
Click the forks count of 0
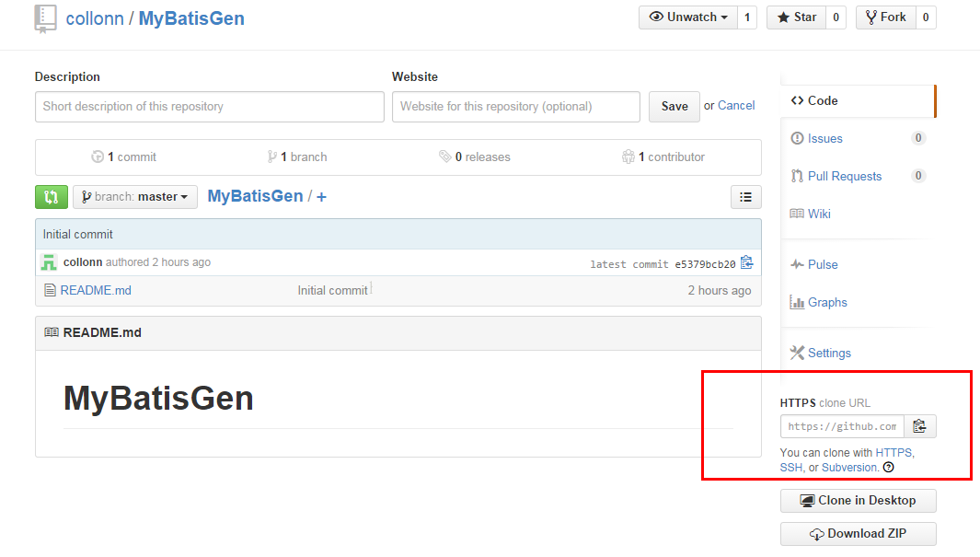(926, 17)
